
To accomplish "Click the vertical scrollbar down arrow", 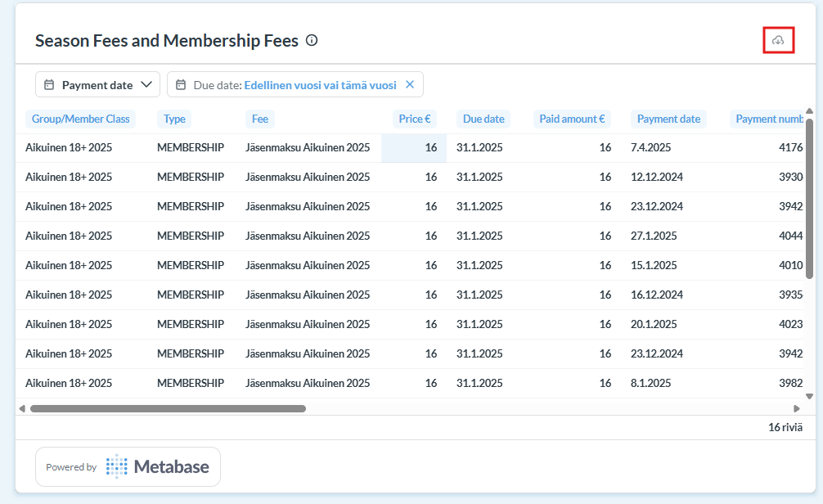I will [x=809, y=396].
